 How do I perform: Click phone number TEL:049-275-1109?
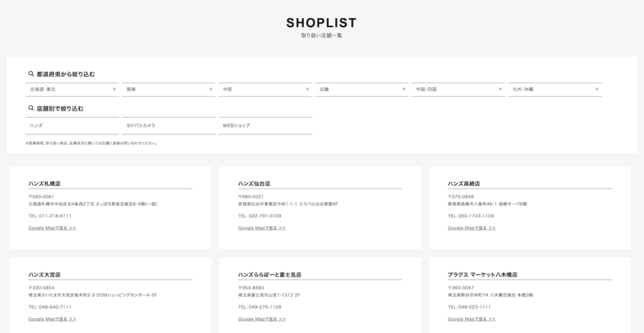[260, 307]
